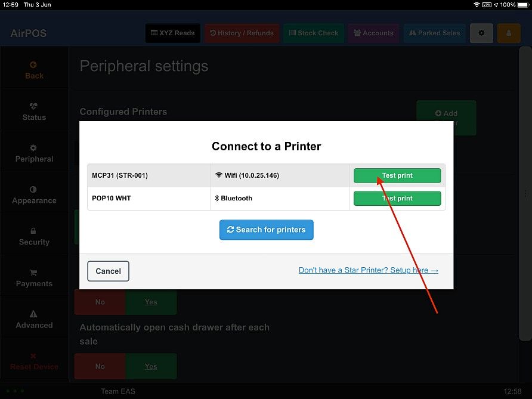
Task: Open Parked Sales
Action: pyautogui.click(x=435, y=33)
